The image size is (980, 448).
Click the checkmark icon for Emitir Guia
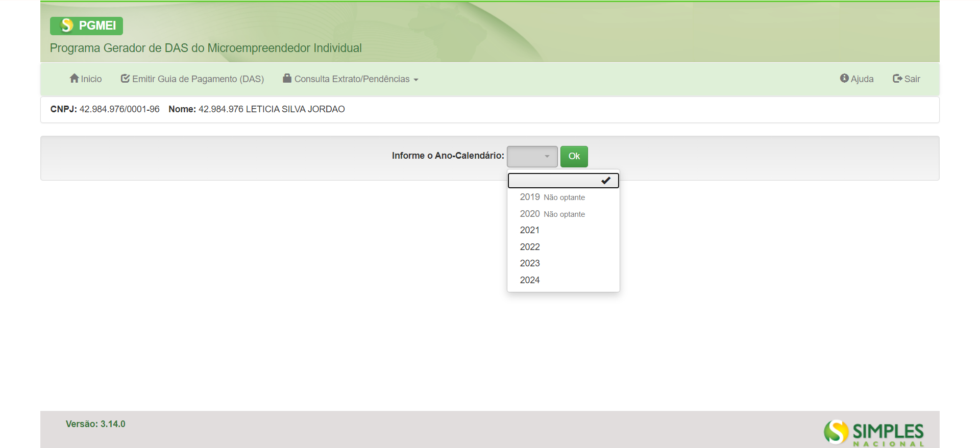(125, 79)
